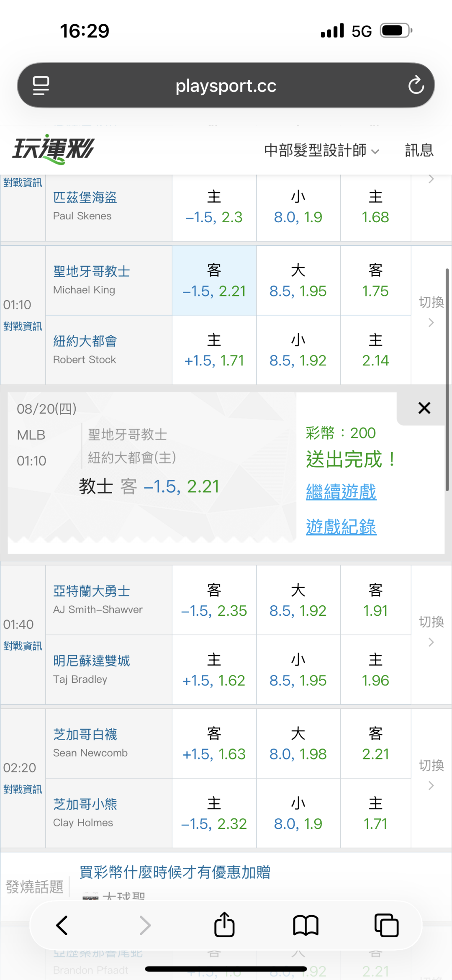Select 亞特蘭大勇士 大 8.5, 1.92 over option
The image size is (452, 980).
298,600
